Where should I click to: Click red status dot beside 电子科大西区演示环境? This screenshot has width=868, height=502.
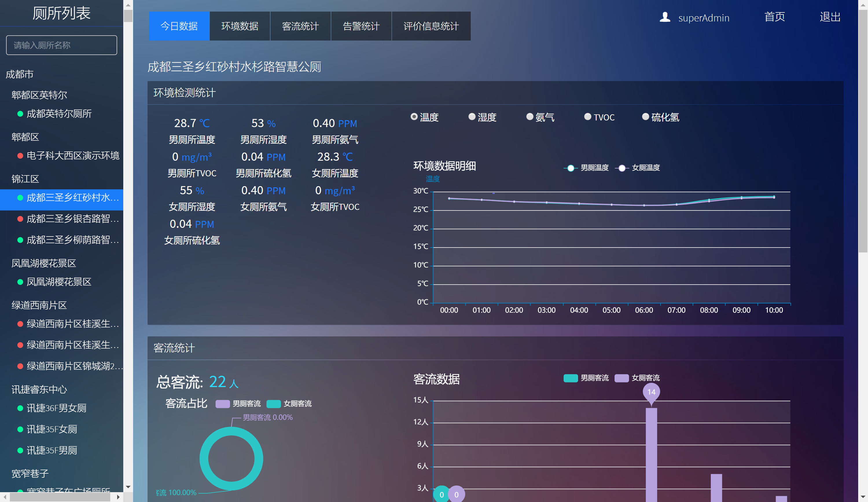[x=20, y=156]
